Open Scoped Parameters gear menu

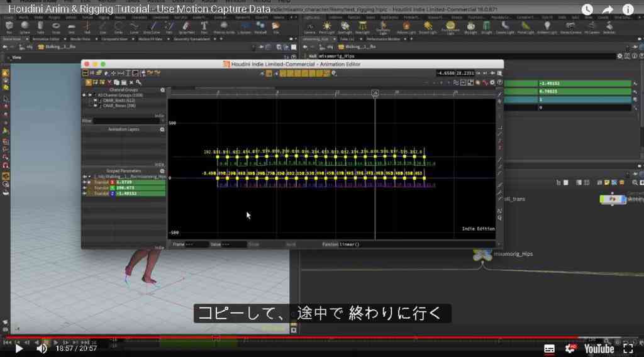162,171
